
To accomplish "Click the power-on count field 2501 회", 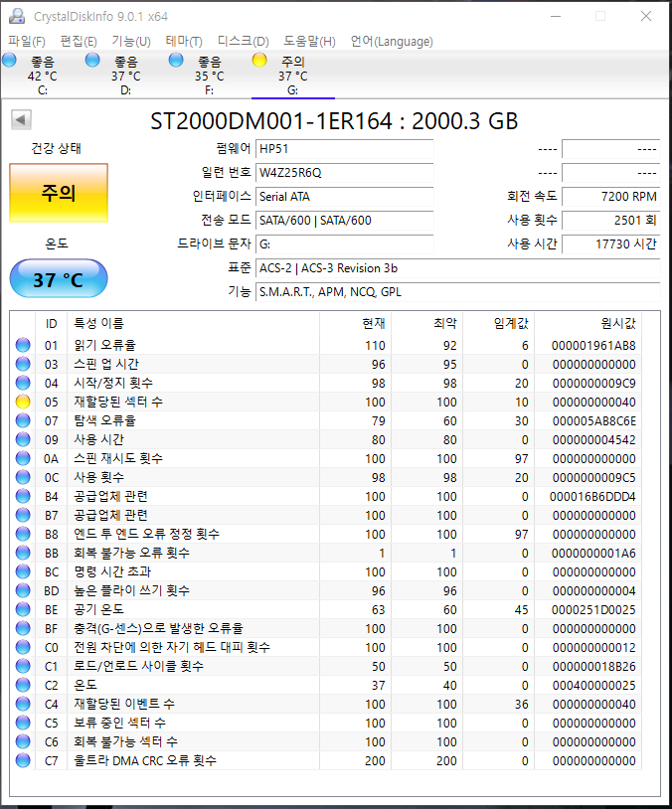I will [611, 221].
